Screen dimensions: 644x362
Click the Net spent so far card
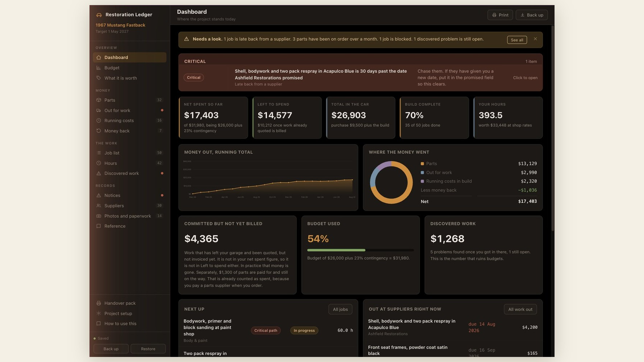(x=213, y=118)
